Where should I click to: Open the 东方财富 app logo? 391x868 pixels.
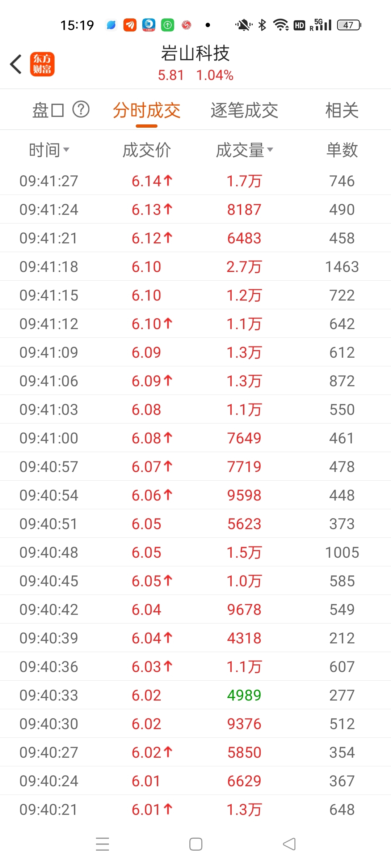click(x=42, y=64)
